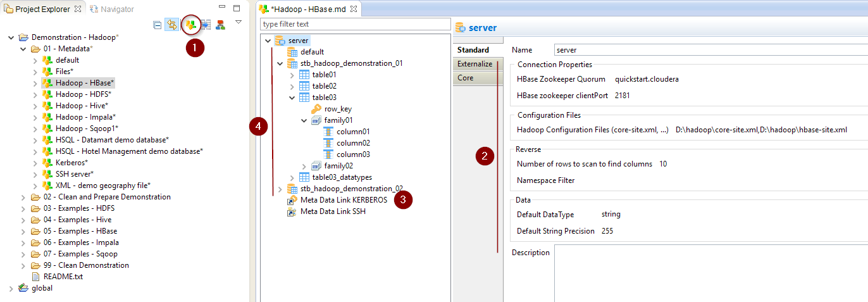Click the type filter text field
The image size is (868, 302).
[x=354, y=24]
